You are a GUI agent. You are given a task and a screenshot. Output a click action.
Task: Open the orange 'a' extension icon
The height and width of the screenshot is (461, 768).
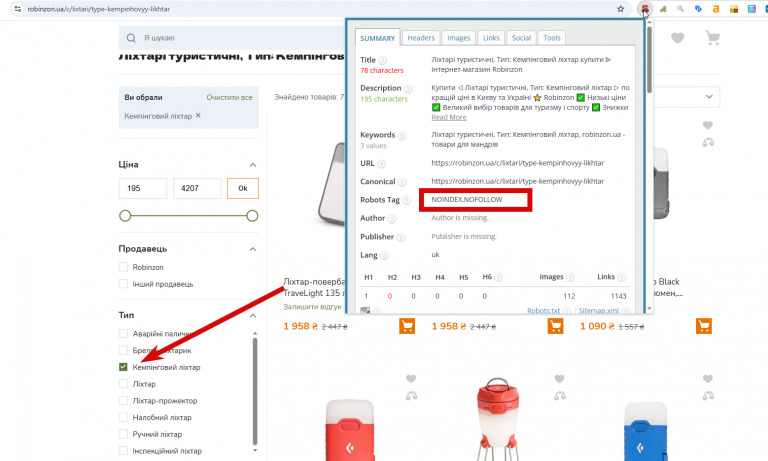(x=716, y=9)
